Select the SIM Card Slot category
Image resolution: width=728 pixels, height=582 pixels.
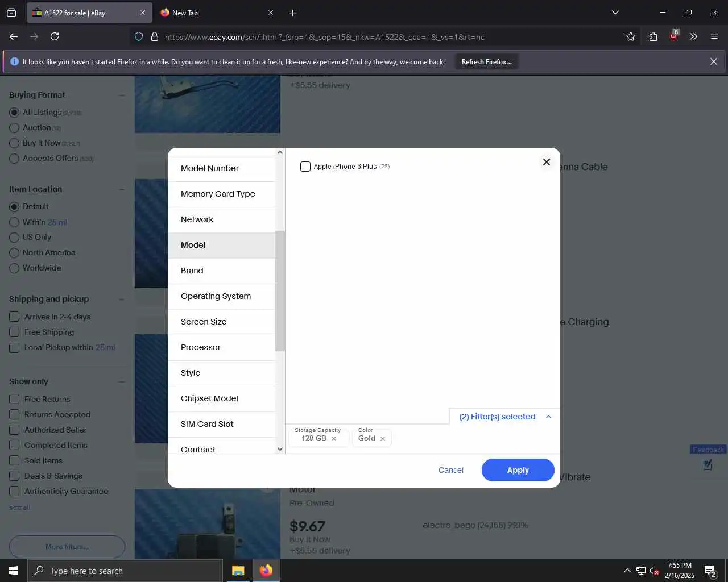pos(222,424)
